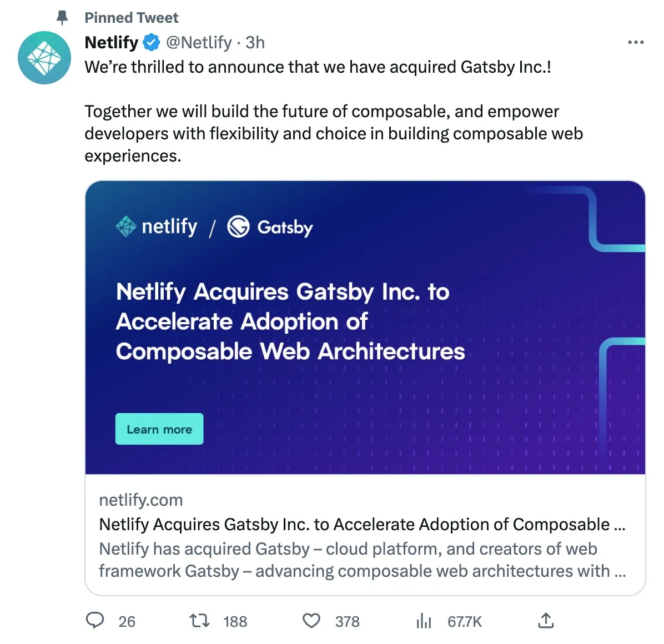Click the 378 likes count
Image resolution: width=664 pixels, height=644 pixels.
346,622
